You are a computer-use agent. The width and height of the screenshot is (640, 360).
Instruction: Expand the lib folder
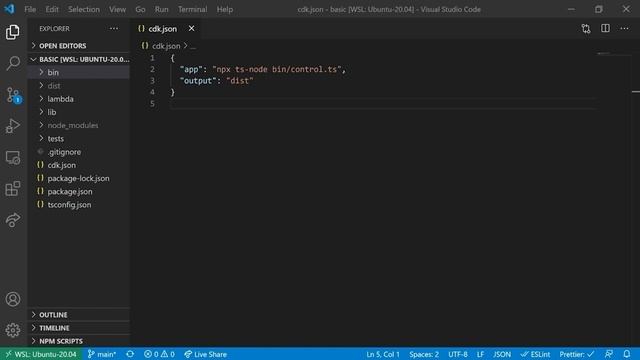79,112
